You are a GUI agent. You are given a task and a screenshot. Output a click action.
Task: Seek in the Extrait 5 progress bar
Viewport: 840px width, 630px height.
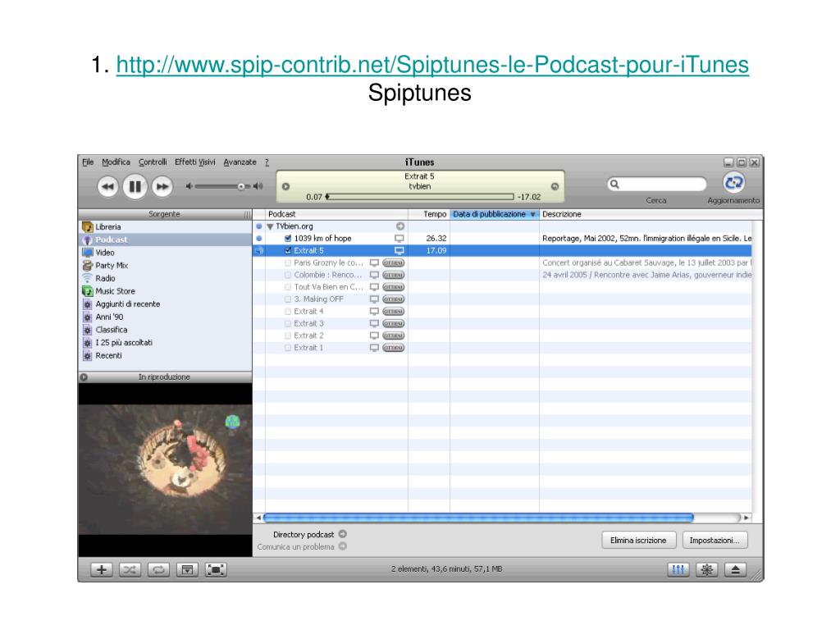[419, 197]
